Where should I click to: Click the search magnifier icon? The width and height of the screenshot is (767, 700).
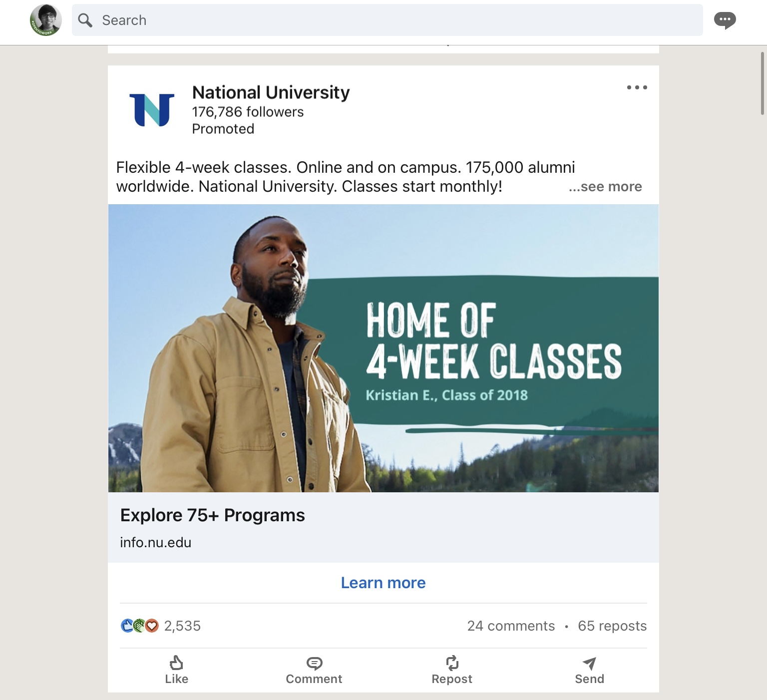(85, 20)
